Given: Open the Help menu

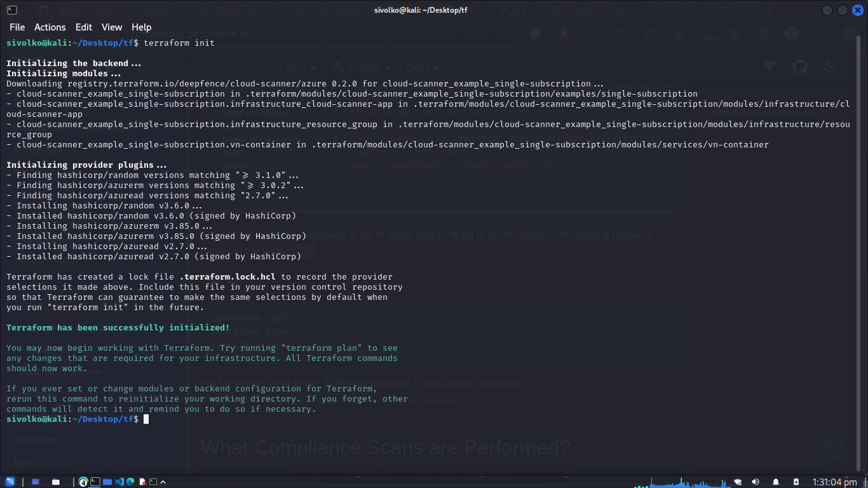Looking at the screenshot, I should tap(142, 27).
